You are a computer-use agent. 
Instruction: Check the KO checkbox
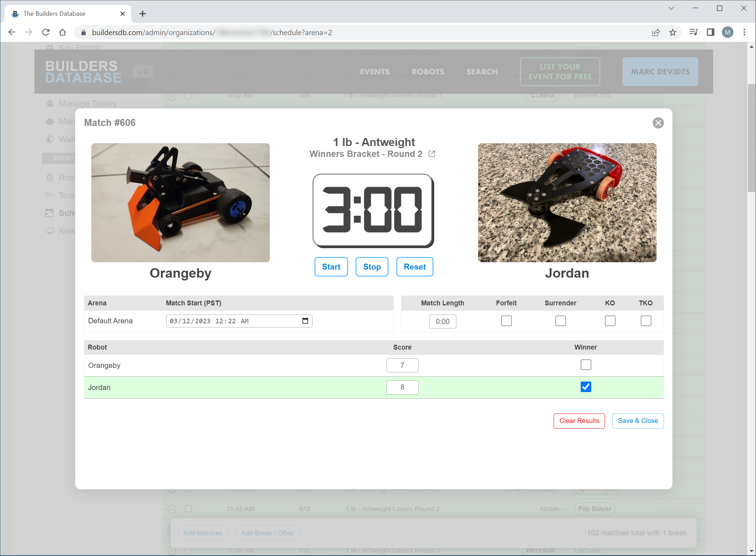[610, 321]
